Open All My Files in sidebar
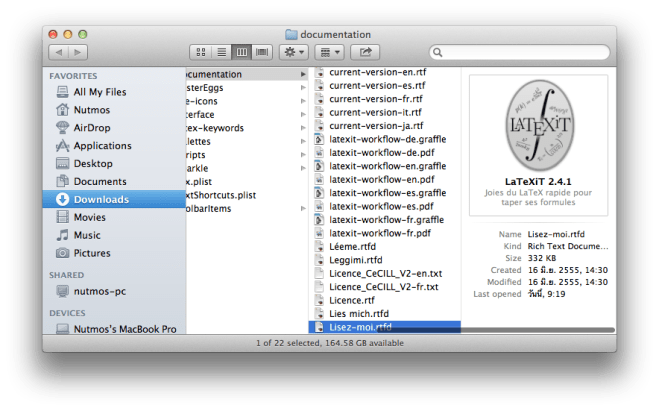Image resolution: width=659 pixels, height=411 pixels. [99, 92]
